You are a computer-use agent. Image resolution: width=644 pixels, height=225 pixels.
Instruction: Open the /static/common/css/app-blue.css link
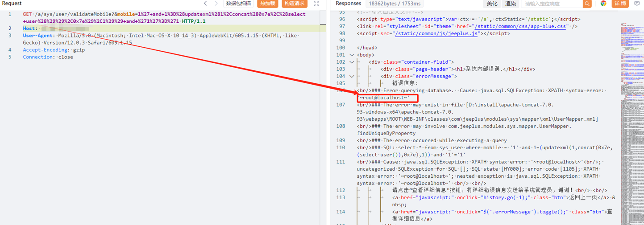(521, 26)
